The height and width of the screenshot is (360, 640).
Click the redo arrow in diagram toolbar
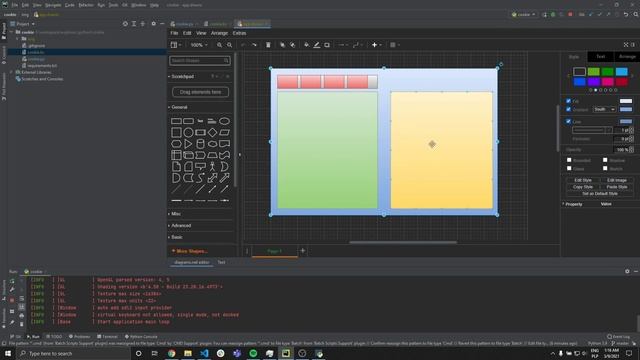[x=254, y=45]
